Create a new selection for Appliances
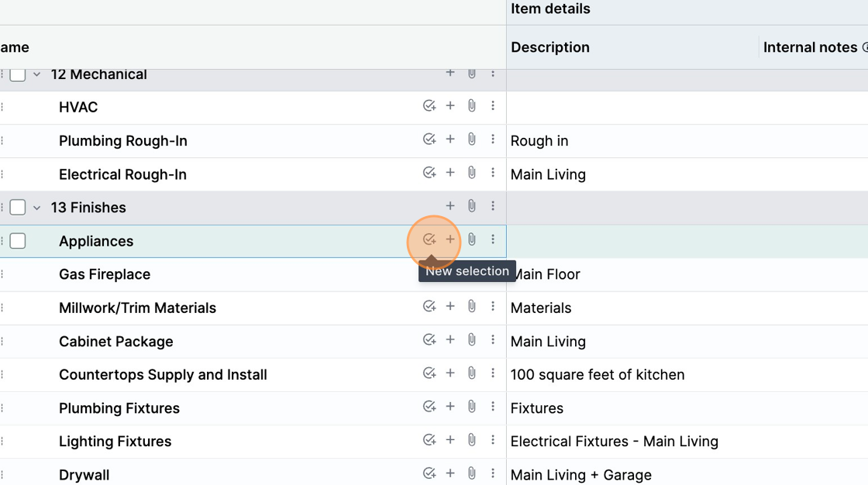This screenshot has width=868, height=485. [430, 239]
